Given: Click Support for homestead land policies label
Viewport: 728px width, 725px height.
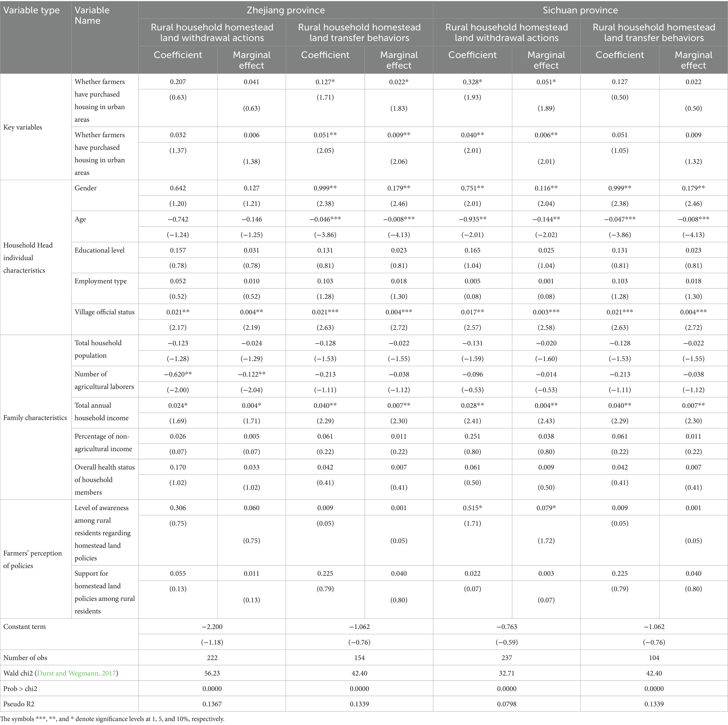Looking at the screenshot, I should coord(104,592).
